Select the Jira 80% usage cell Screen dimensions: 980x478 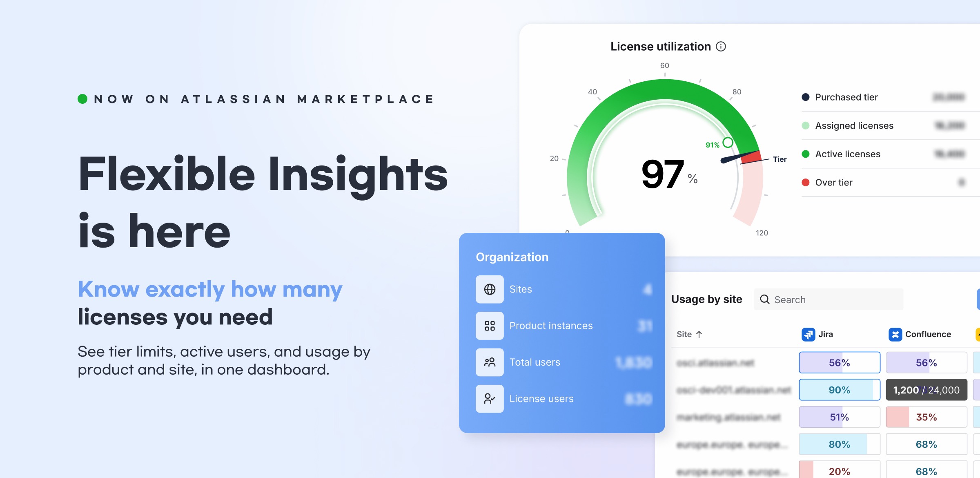pos(840,444)
